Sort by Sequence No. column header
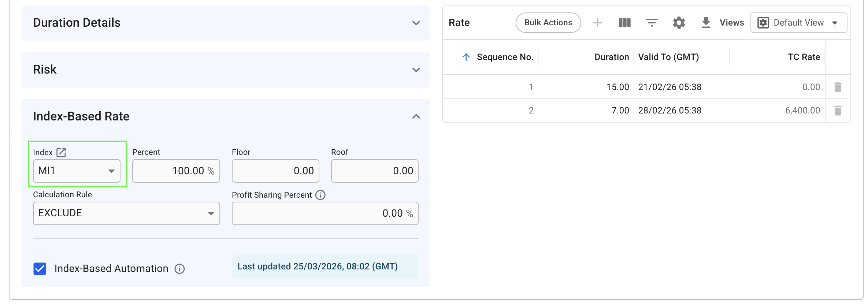868x306 pixels. click(505, 57)
